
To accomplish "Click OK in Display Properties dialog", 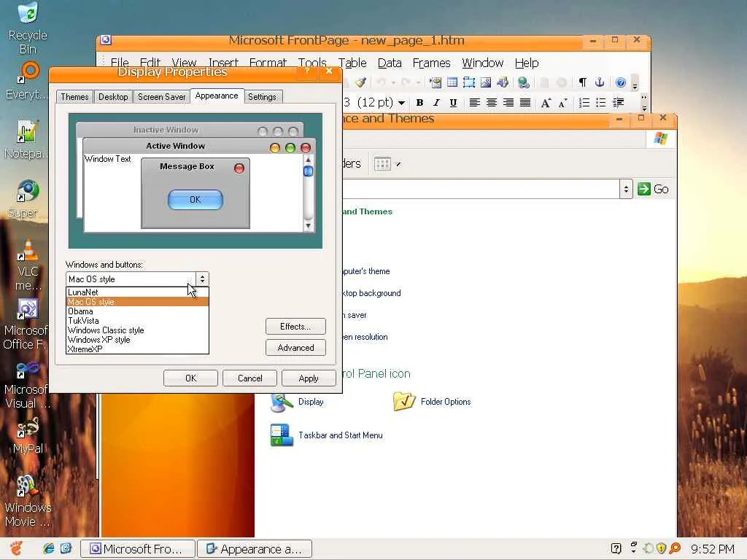I will pos(190,378).
